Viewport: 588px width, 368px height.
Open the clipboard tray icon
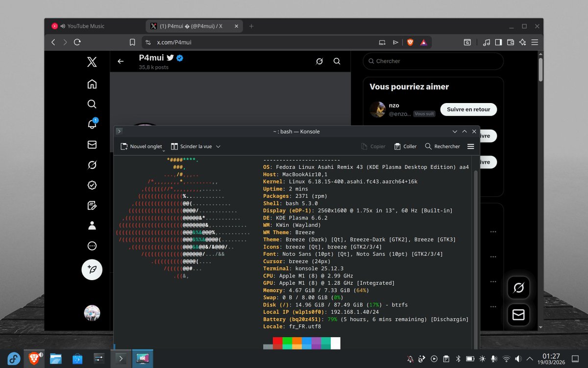[446, 359]
